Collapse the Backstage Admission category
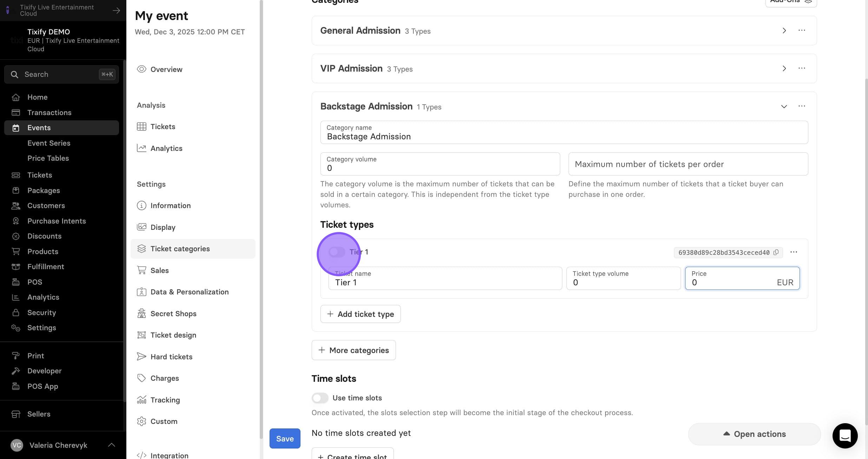The width and height of the screenshot is (868, 459). click(x=784, y=106)
